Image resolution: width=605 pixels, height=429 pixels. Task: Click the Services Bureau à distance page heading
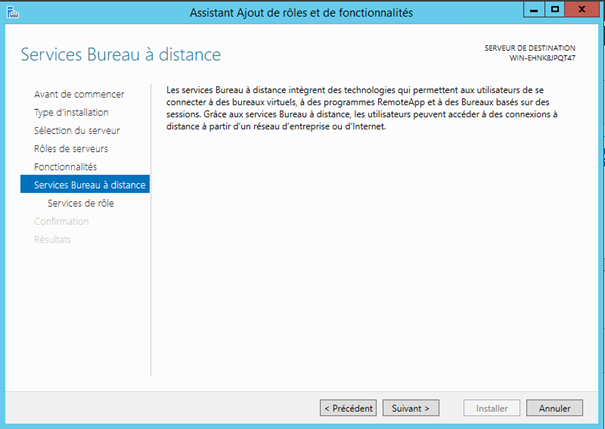tap(120, 54)
